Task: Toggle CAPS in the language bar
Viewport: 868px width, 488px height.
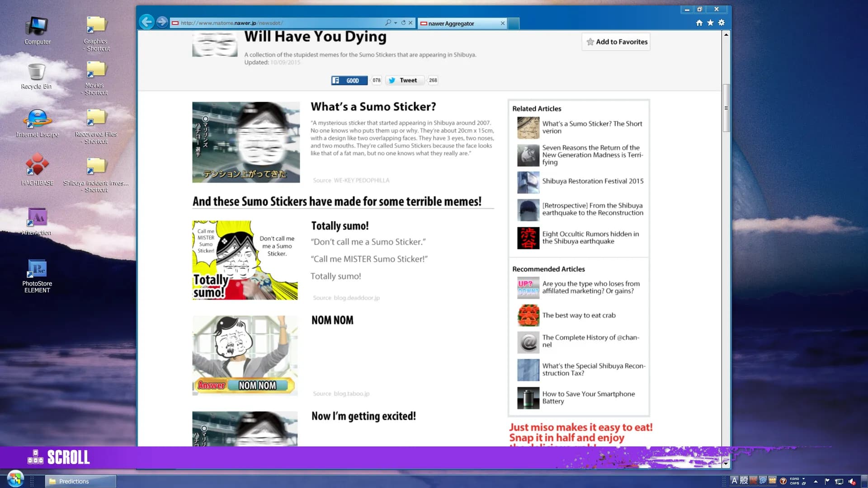Action: (794, 483)
